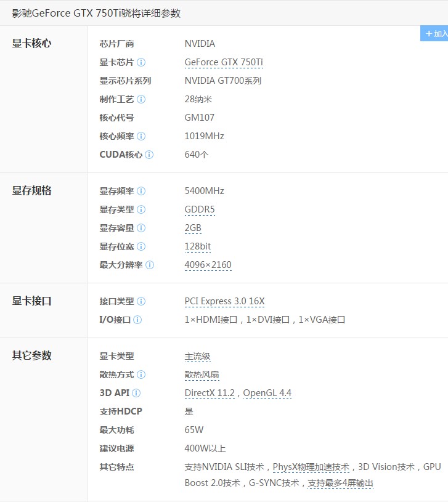448x502 pixels.
Task: Click the 建议电源 label
Action: (116, 448)
